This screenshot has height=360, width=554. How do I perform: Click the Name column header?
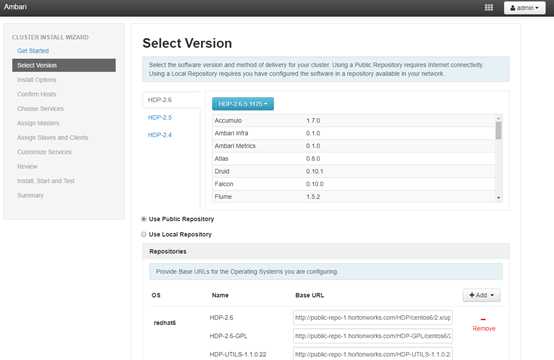coord(220,295)
